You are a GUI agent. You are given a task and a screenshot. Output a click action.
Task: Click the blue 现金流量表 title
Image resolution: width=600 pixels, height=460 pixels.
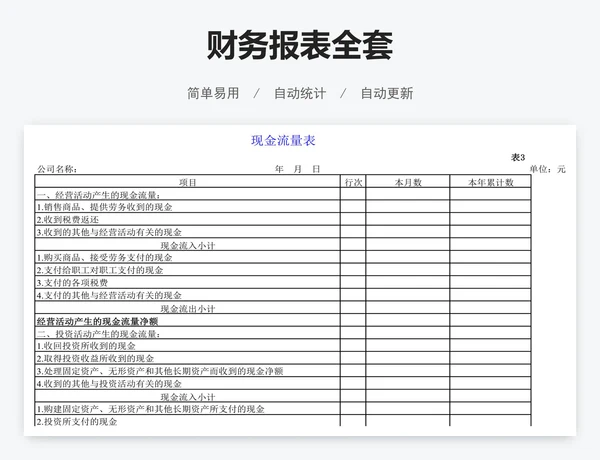(283, 140)
